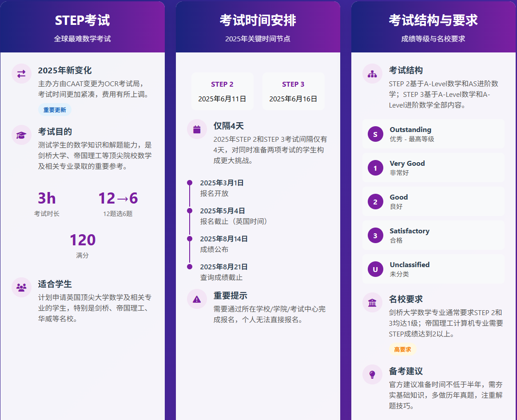Click the Satisfactory grade label
Viewport: 517px width, 420px height.
tap(410, 231)
